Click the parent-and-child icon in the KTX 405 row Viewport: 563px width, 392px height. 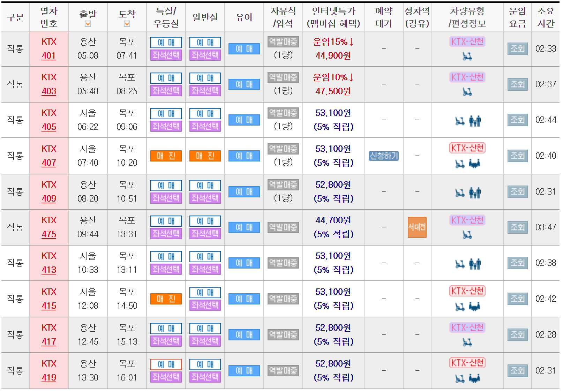[475, 121]
